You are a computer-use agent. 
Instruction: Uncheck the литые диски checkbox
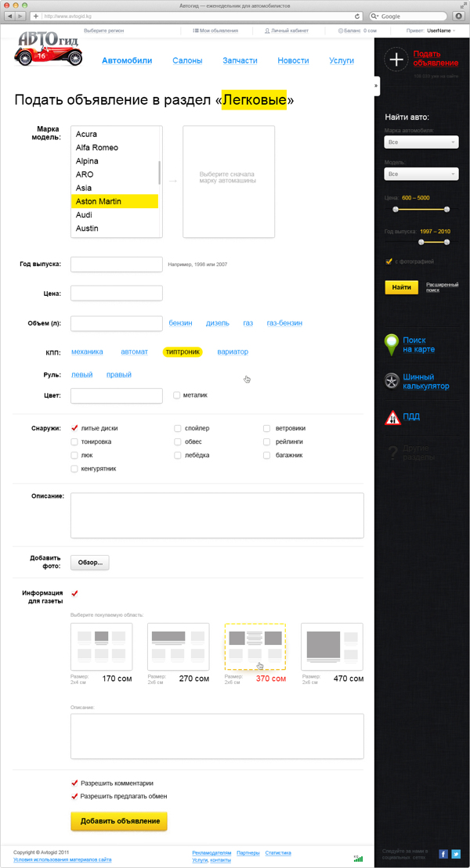pyautogui.click(x=74, y=428)
